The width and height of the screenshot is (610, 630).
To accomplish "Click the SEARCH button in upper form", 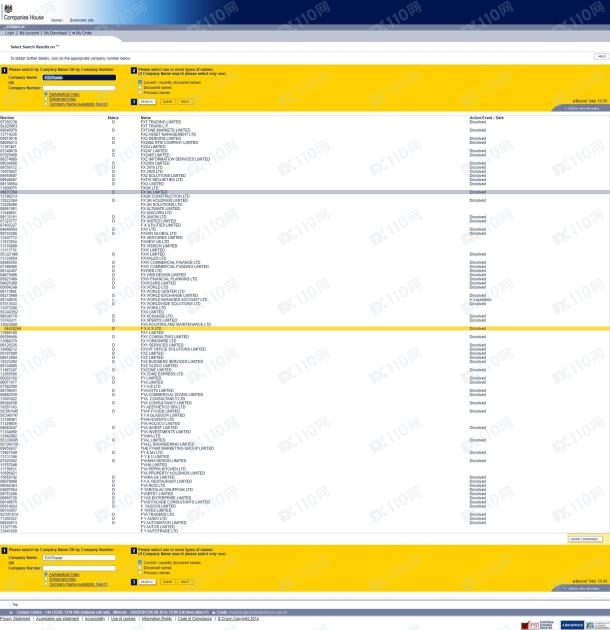I will 147,102.
